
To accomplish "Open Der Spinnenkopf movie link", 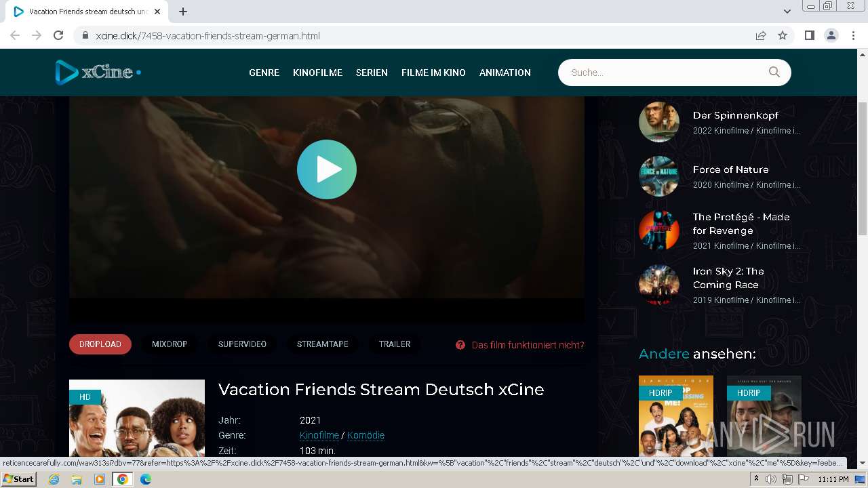I will click(x=735, y=115).
